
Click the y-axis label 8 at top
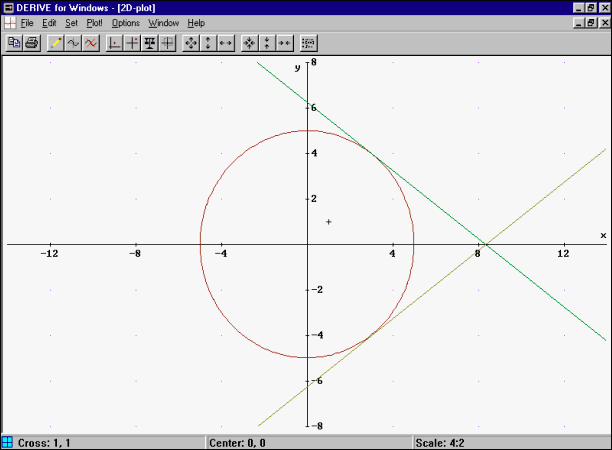[x=314, y=62]
